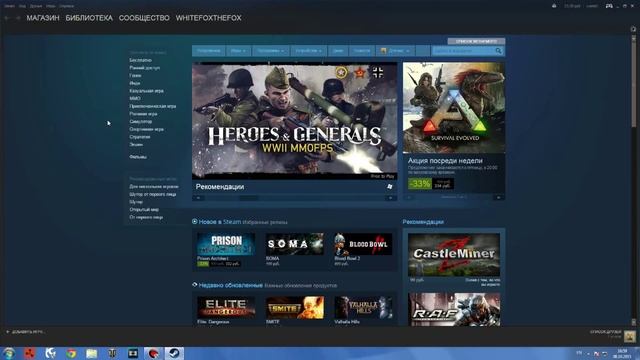Open the Бесплатно genre link
This screenshot has height=360, width=640.
click(x=140, y=60)
